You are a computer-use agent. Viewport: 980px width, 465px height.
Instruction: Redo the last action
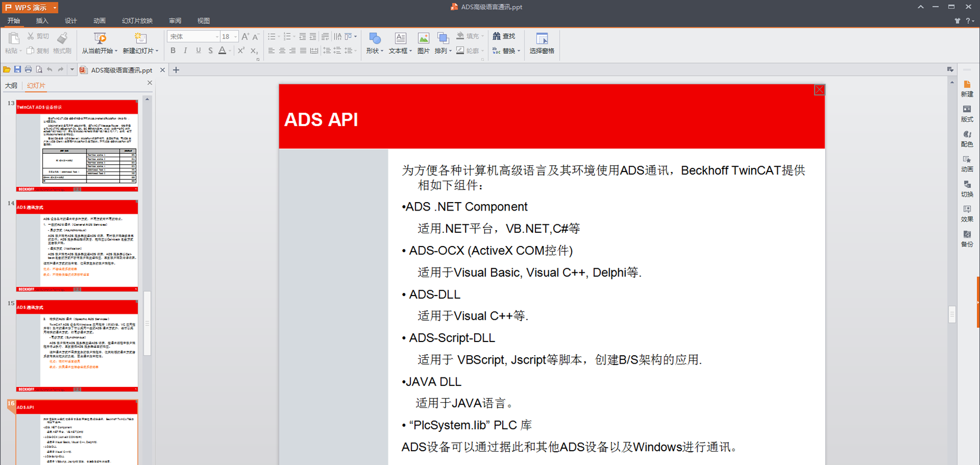point(61,70)
